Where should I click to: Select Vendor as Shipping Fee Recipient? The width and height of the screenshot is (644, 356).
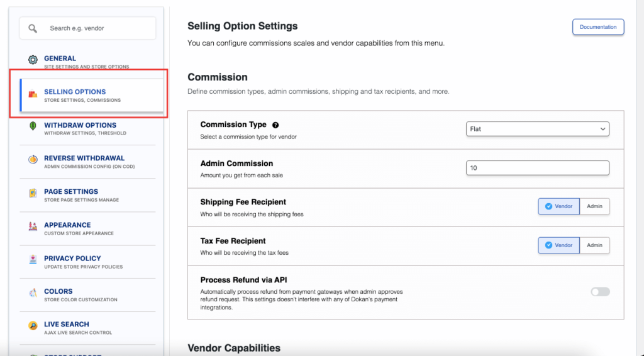[x=558, y=206]
